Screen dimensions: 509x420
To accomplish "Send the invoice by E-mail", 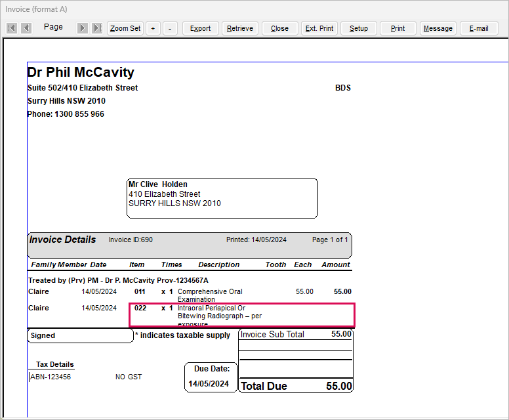I will coord(479,28).
